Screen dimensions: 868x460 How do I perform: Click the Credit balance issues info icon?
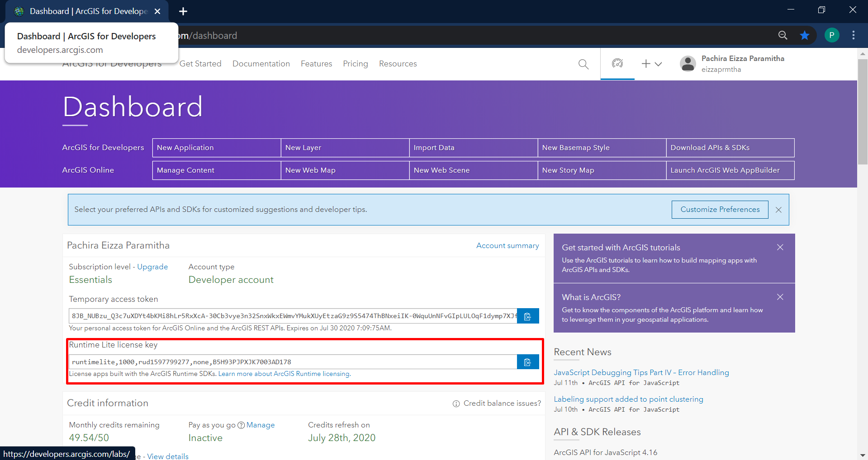[x=456, y=404]
